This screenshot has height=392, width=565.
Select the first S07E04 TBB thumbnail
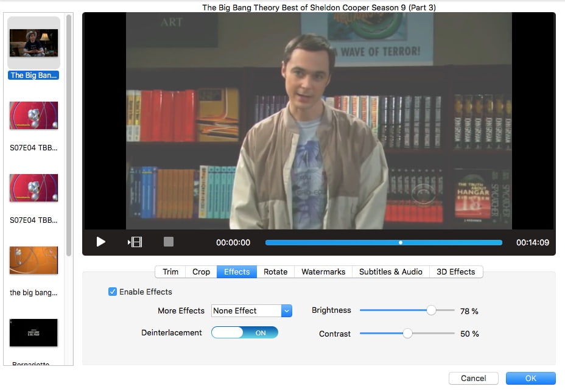point(33,115)
